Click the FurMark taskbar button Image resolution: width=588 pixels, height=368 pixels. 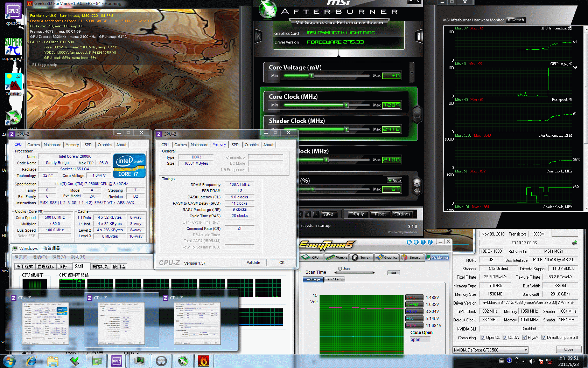203,361
